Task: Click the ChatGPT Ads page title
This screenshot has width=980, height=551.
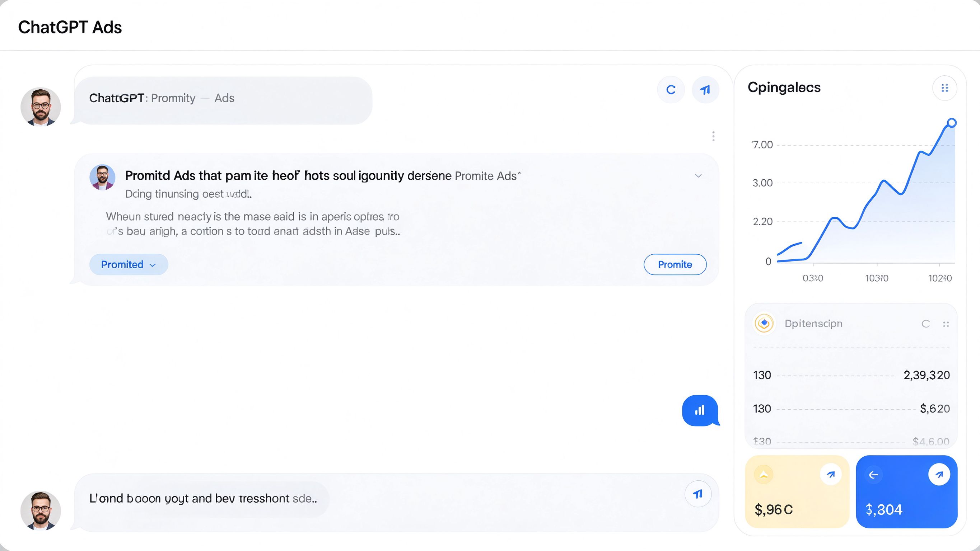Action: pyautogui.click(x=70, y=27)
